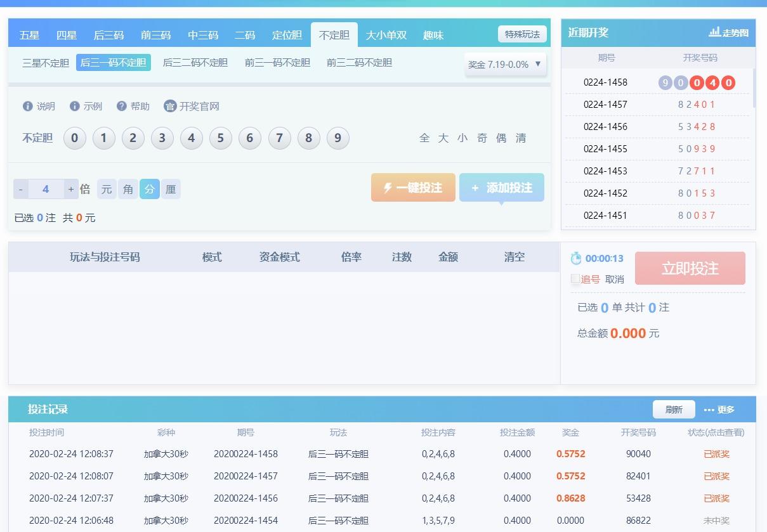The height and width of the screenshot is (532, 767).
Task: View 已派奖 status for period 20200224-1456
Action: pyautogui.click(x=716, y=498)
